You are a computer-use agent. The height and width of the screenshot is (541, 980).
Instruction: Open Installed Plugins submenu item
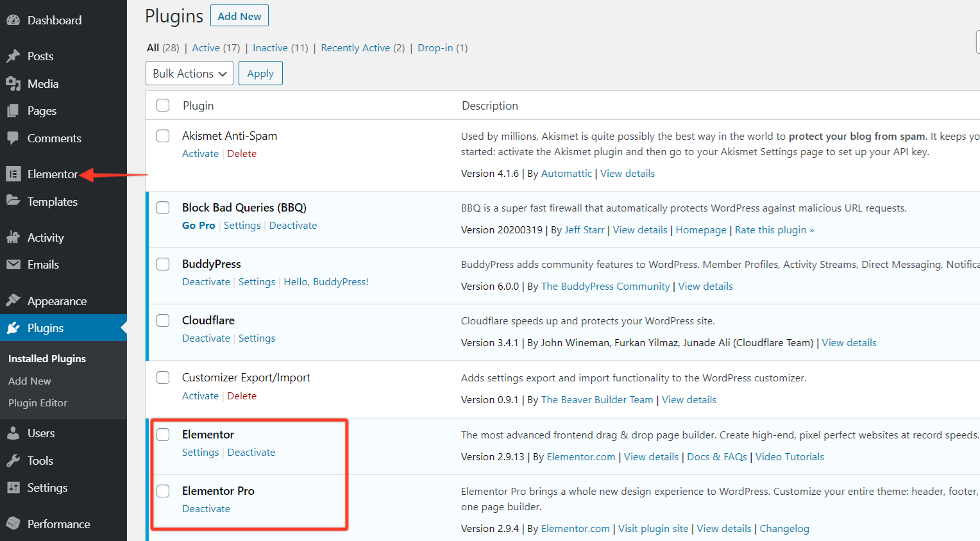pos(47,358)
